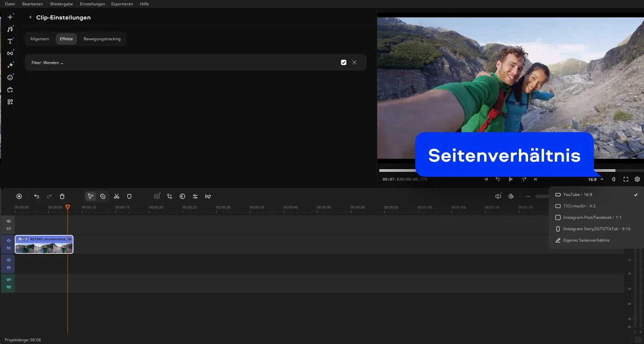Mute the audio track

coord(8,279)
